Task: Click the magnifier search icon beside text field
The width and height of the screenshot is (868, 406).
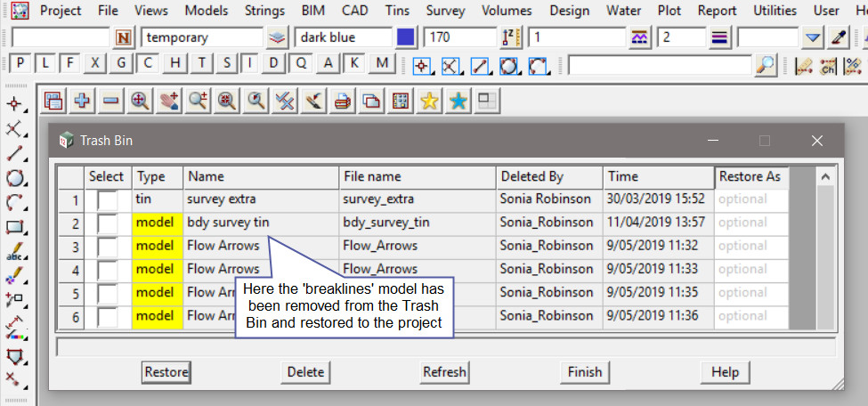Action: (765, 65)
